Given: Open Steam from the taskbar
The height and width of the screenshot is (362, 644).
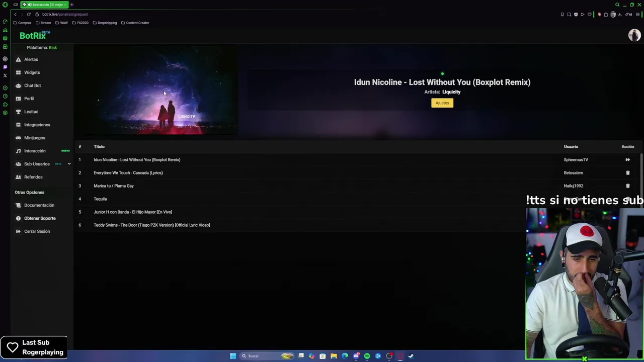Looking at the screenshot, I should pos(411,356).
